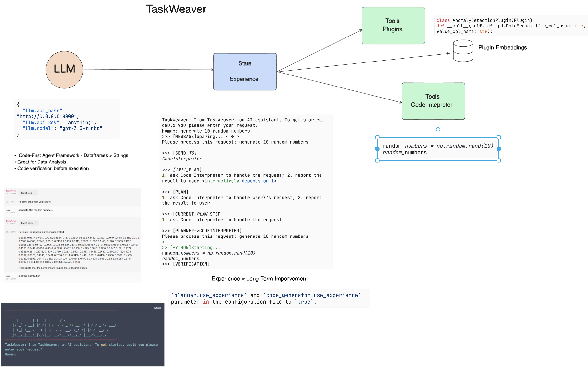Click right-middle resize handle of selected block

tap(499, 149)
